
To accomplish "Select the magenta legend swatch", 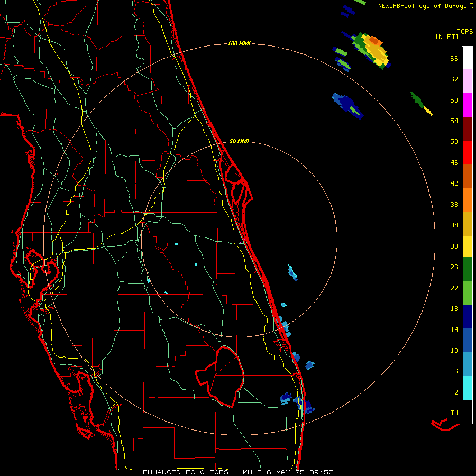I will (x=467, y=105).
